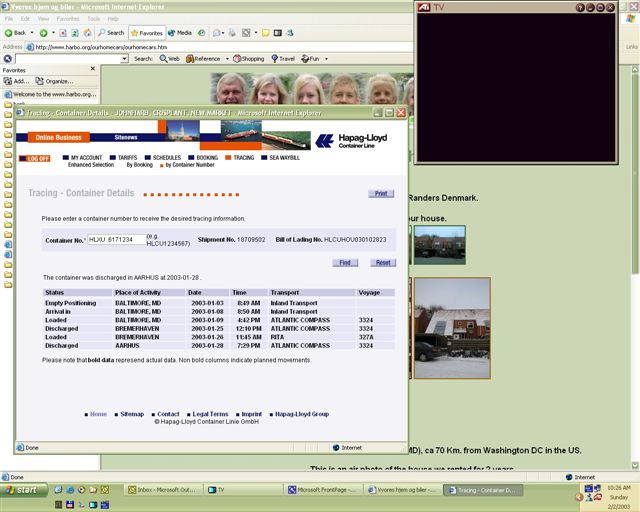Image resolution: width=640 pixels, height=512 pixels.
Task: Click the Windows start button
Action: click(24, 490)
